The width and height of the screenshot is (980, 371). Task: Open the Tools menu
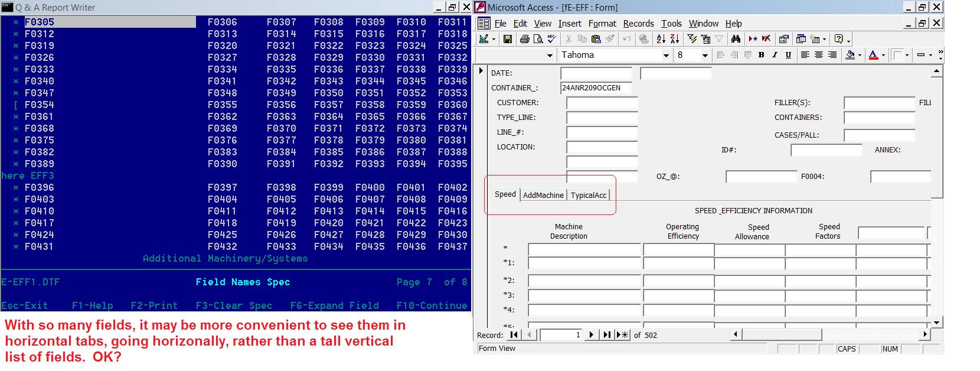(671, 24)
